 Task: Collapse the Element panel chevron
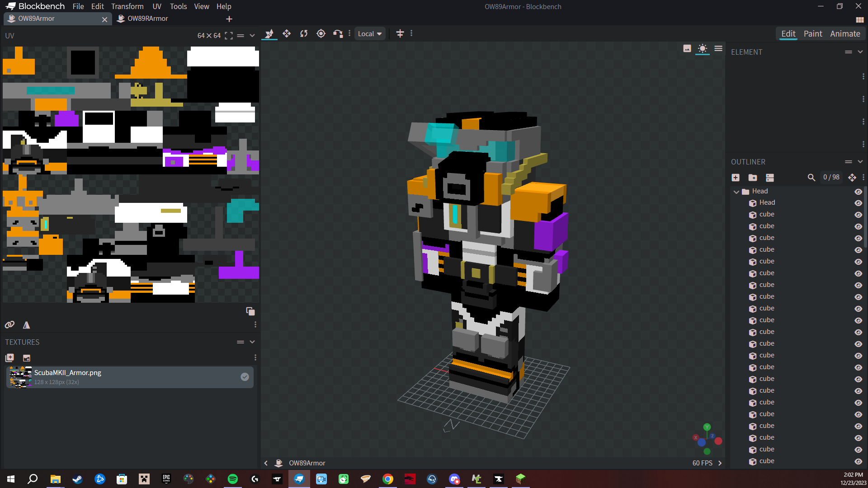click(x=860, y=52)
